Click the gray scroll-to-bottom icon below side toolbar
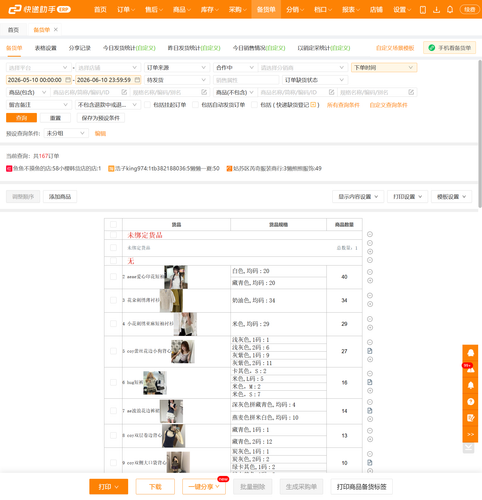 pyautogui.click(x=469, y=448)
